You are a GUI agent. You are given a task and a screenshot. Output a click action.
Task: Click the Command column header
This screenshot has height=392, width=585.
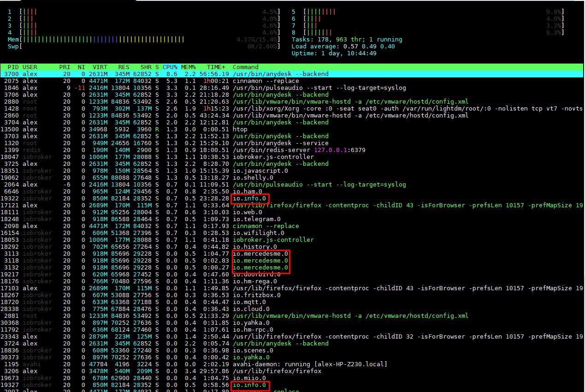point(246,67)
